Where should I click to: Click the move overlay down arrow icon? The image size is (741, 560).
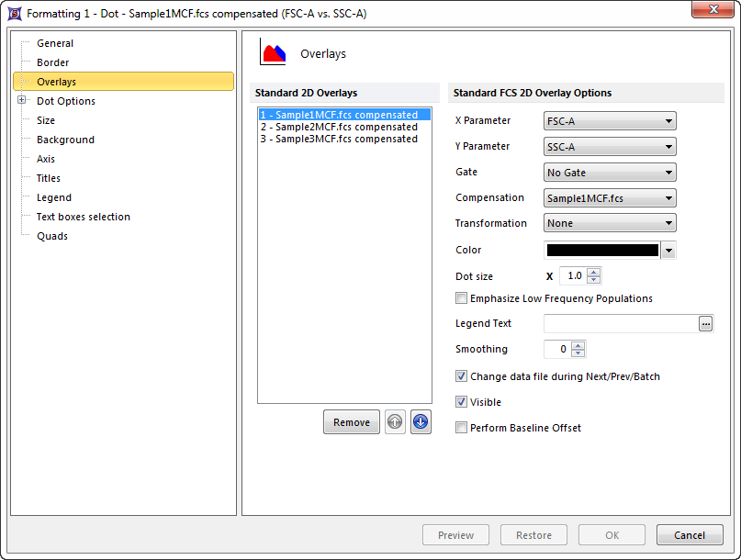click(421, 422)
